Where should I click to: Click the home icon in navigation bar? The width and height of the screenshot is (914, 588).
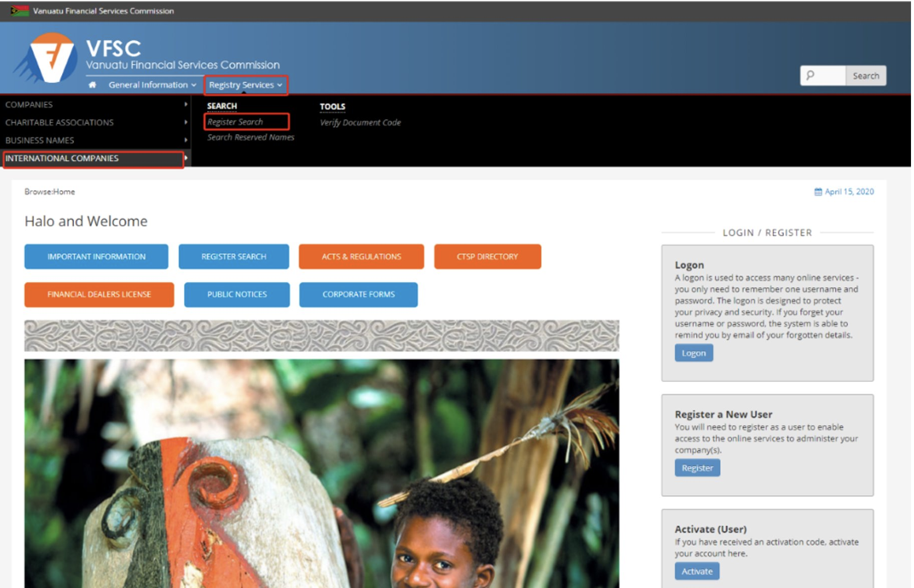[x=92, y=85]
